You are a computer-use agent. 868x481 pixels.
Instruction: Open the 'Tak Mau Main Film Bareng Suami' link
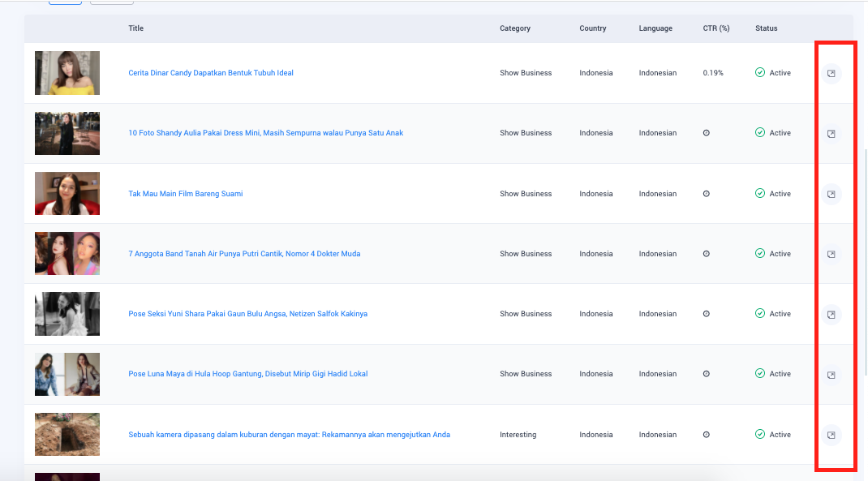pyautogui.click(x=185, y=194)
